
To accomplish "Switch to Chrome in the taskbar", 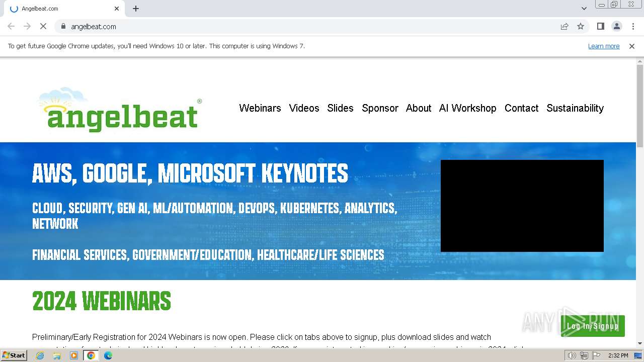I will (x=91, y=355).
